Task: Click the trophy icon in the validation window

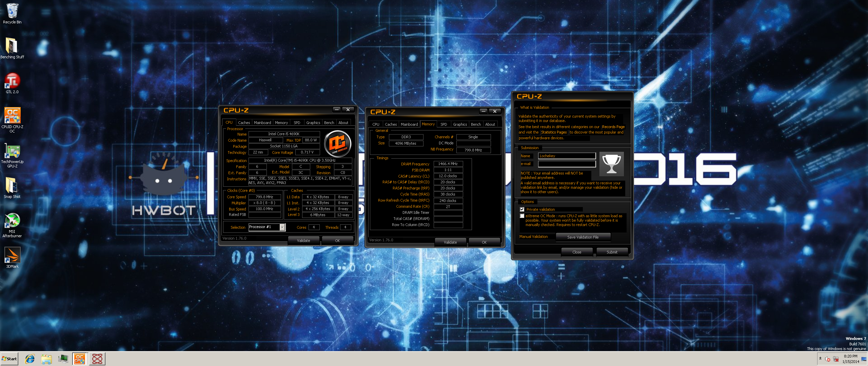Action: coord(611,164)
